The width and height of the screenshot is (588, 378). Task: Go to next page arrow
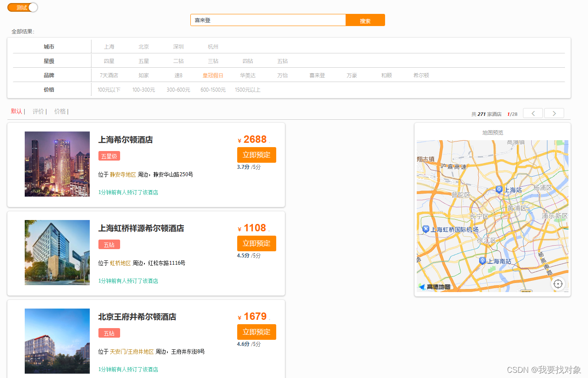tap(554, 113)
